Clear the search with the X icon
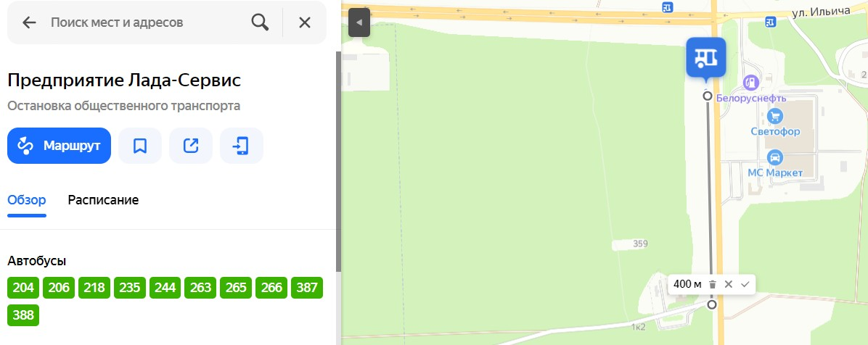The width and height of the screenshot is (868, 345). 305,22
